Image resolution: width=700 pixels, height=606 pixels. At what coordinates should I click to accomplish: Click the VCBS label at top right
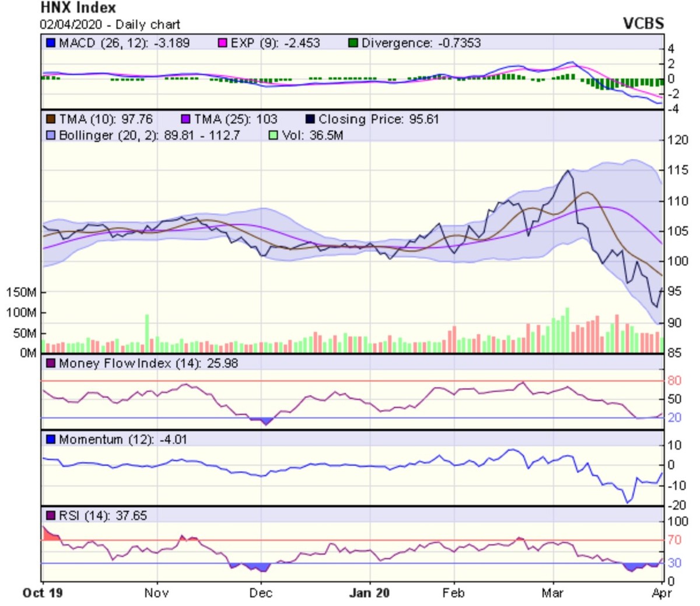[643, 24]
